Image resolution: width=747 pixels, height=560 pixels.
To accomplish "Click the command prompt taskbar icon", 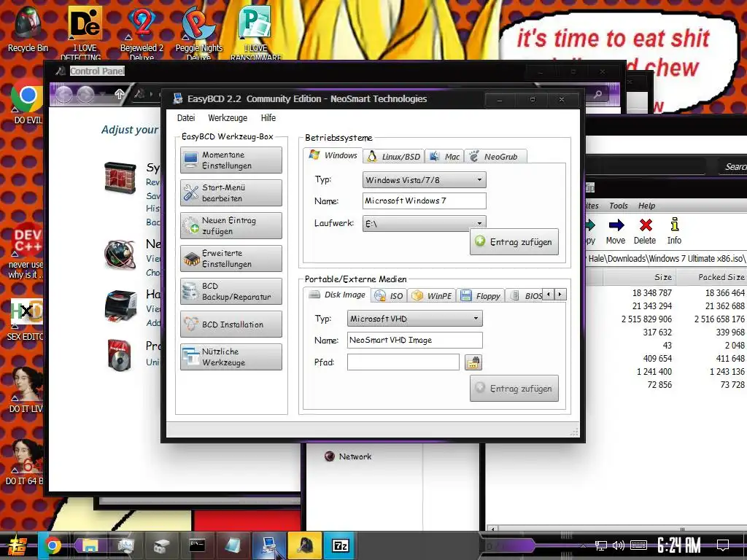I will 197,545.
